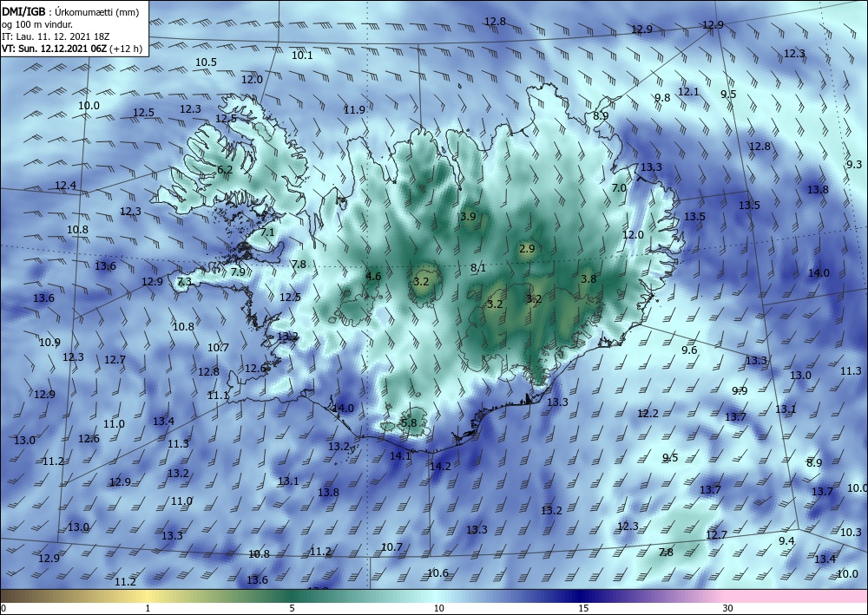Click the map value "14.1"
The height and width of the screenshot is (615, 868).
[400, 455]
